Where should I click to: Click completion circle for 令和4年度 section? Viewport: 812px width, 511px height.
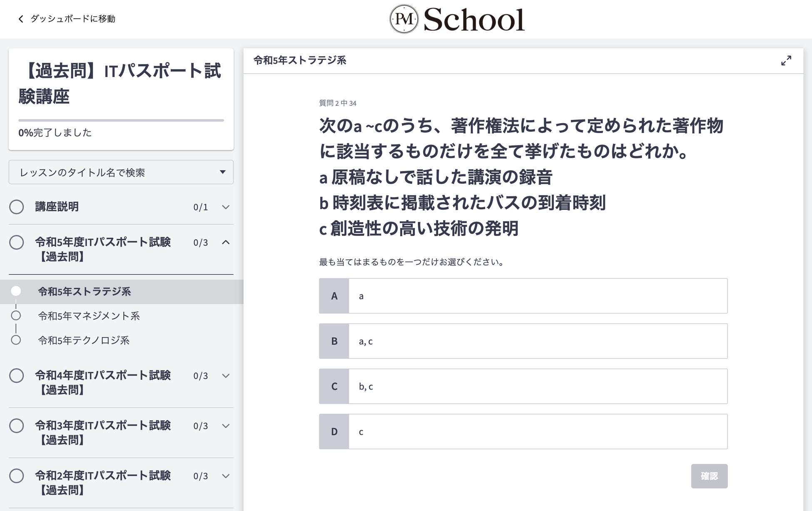click(17, 376)
